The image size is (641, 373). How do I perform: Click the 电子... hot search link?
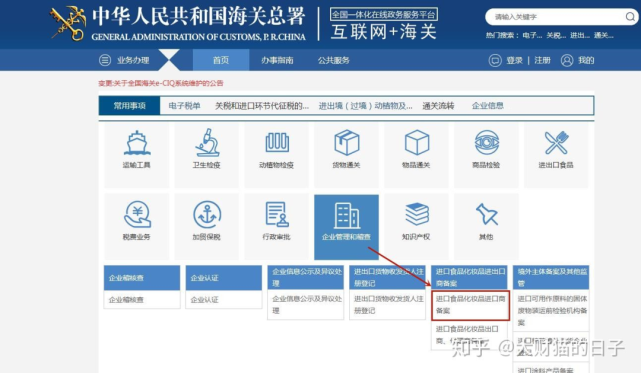(532, 36)
